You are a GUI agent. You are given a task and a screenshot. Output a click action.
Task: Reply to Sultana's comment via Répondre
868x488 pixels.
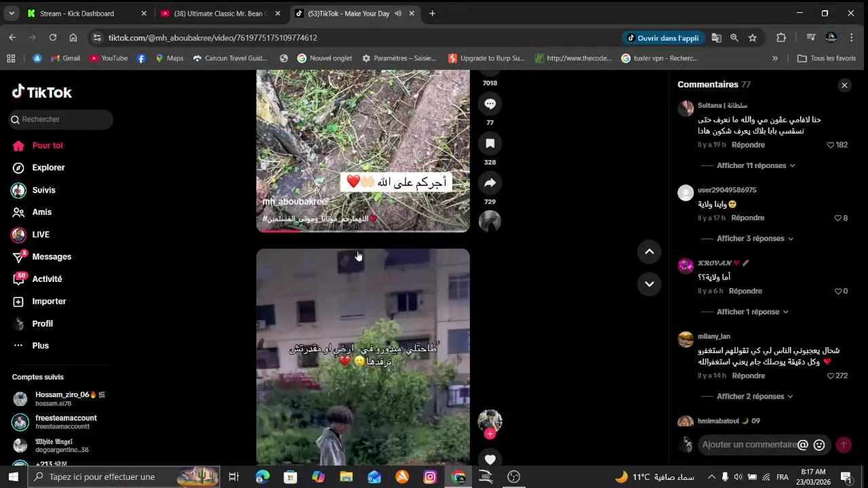point(748,145)
